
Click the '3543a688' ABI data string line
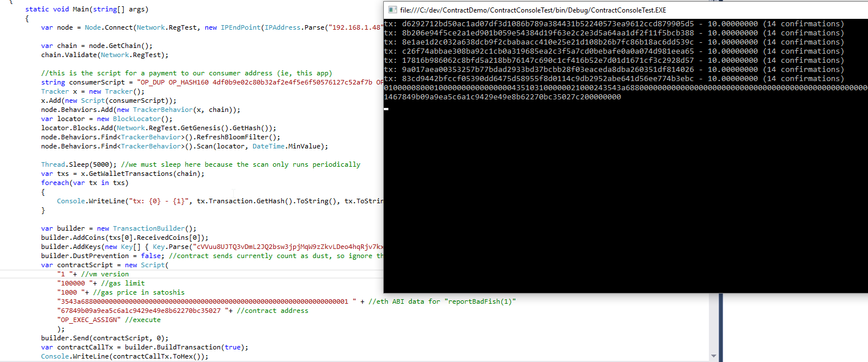287,301
